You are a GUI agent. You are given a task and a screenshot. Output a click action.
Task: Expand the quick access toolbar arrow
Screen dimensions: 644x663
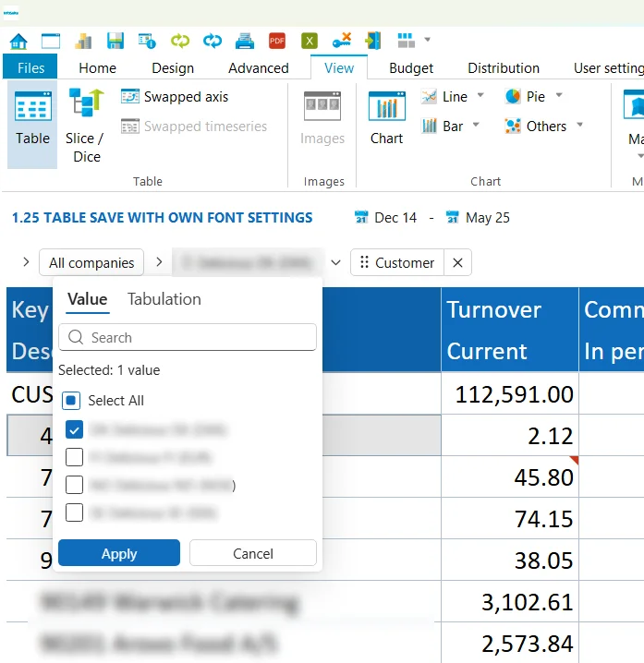point(428,40)
